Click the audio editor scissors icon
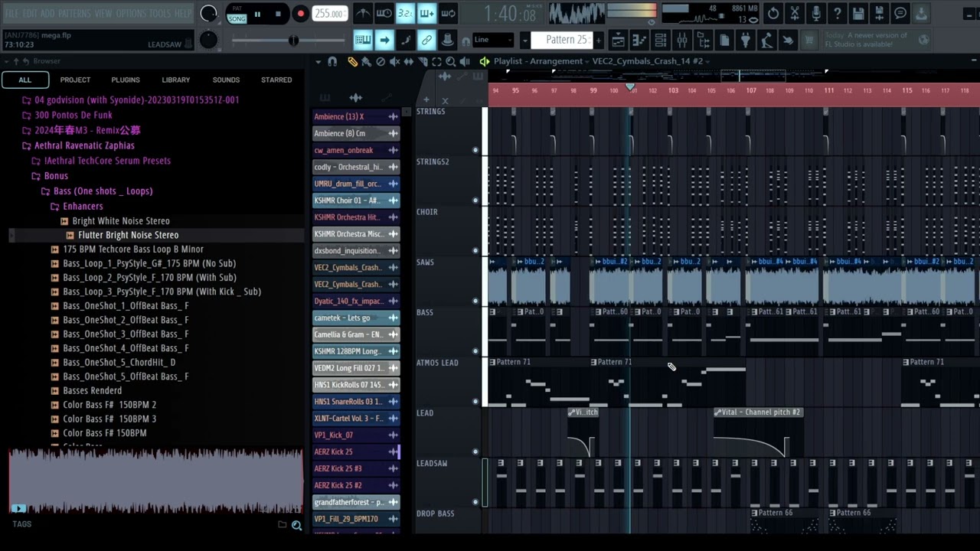980x551 pixels. (x=795, y=13)
